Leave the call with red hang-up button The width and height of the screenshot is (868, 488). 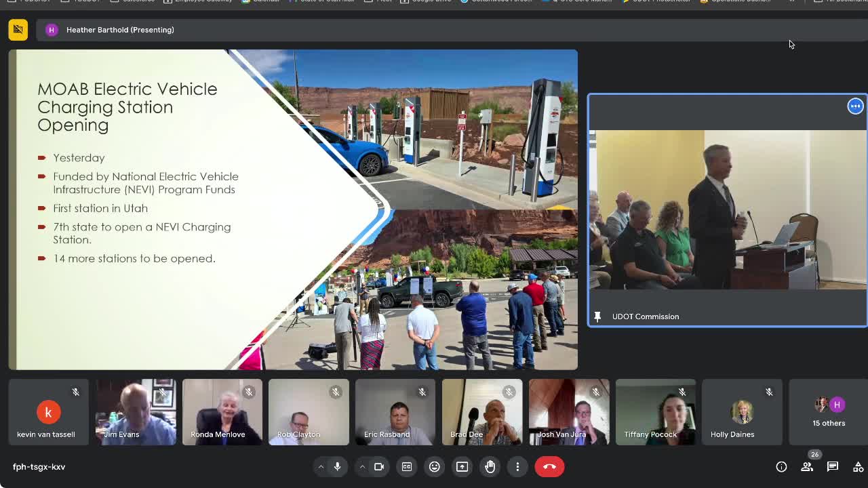[549, 466]
